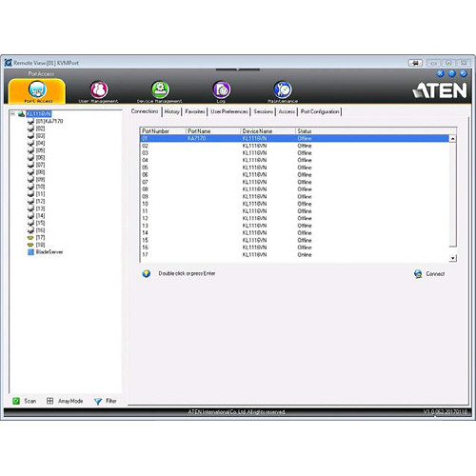
Task: Switch to the Connections tab
Action: coord(145,111)
